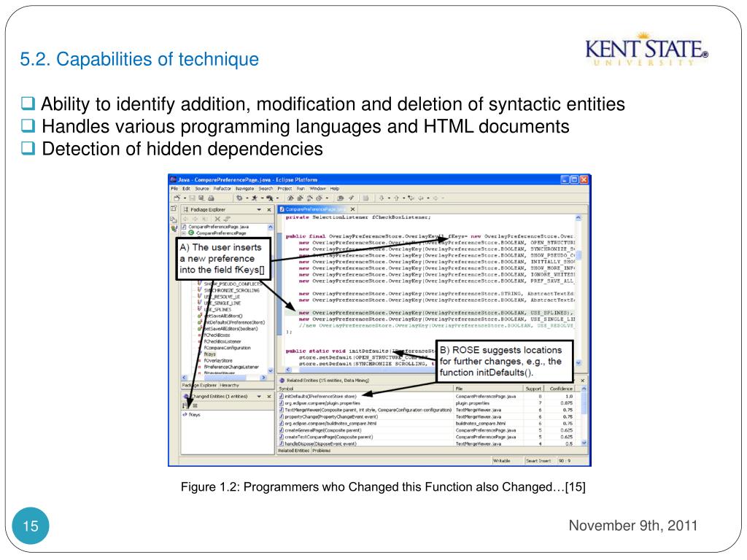Open the Package Explorer view menu arrow
The width and height of the screenshot is (747, 560).
point(259,209)
